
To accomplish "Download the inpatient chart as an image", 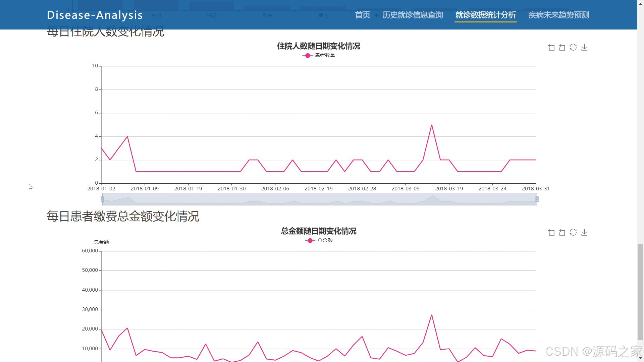I will [x=584, y=48].
